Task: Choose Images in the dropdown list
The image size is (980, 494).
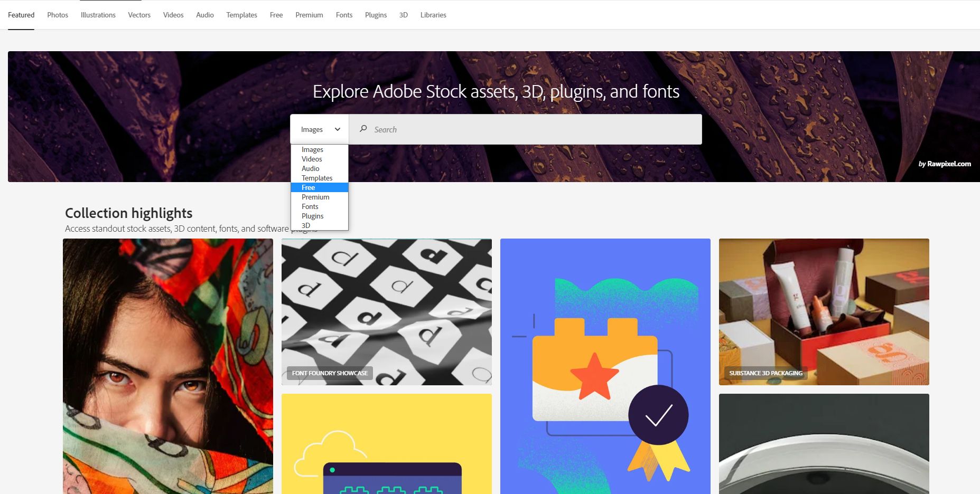Action: point(320,149)
